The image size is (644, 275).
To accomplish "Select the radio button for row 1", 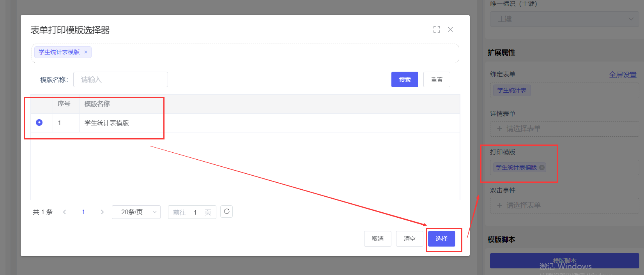I will [x=39, y=123].
